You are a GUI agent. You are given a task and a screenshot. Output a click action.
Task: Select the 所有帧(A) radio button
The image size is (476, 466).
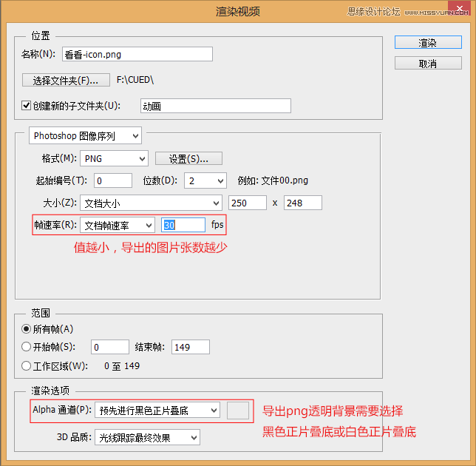click(26, 329)
